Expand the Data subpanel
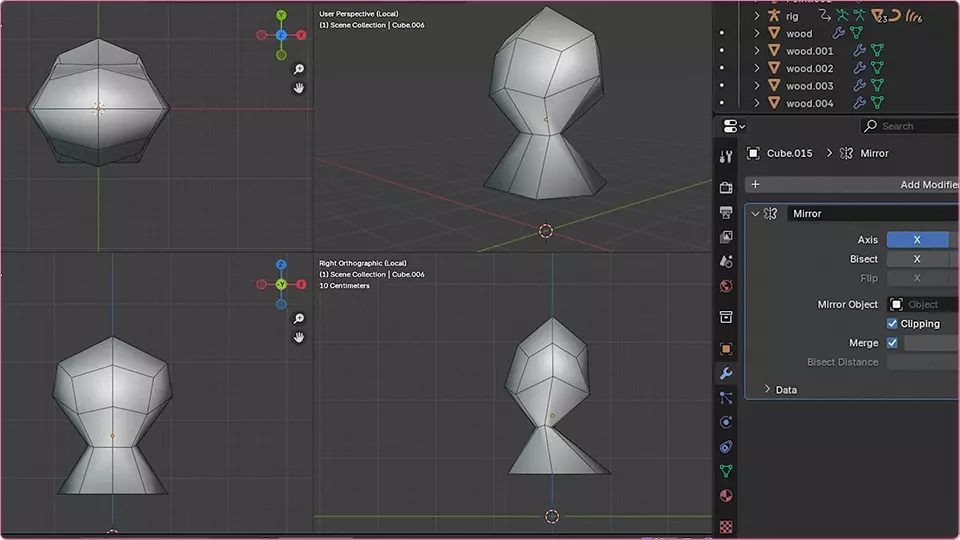The height and width of the screenshot is (540, 960). coord(767,389)
